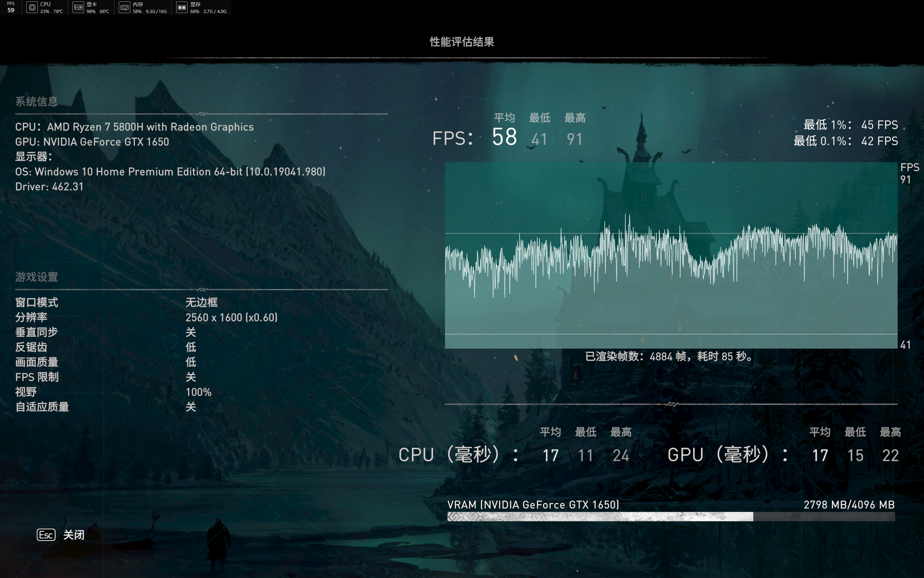Click the 低 value beside 画面质量

point(191,362)
